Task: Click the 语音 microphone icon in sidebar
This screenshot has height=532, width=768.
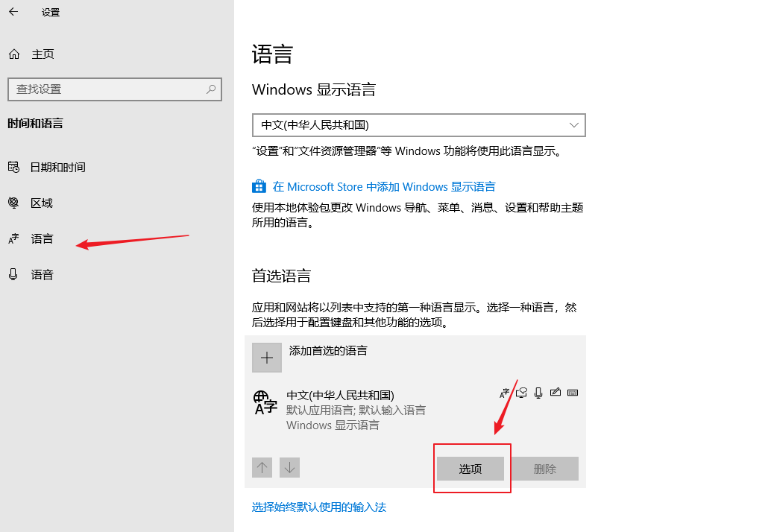Action: click(13, 274)
